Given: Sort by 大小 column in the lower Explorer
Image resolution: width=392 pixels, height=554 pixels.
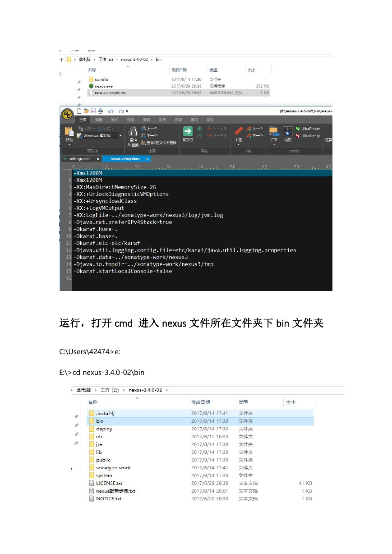Looking at the screenshot, I should [x=290, y=402].
